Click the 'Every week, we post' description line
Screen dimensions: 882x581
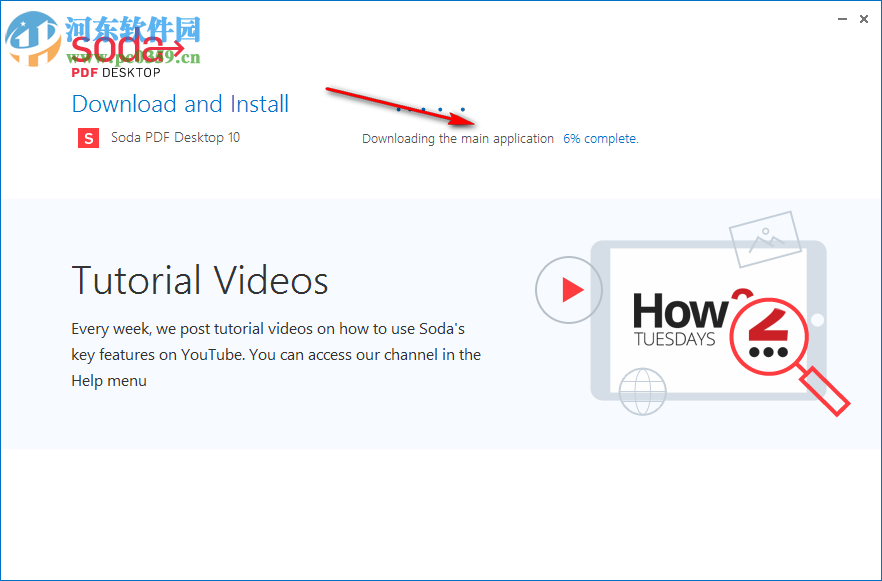(x=268, y=328)
